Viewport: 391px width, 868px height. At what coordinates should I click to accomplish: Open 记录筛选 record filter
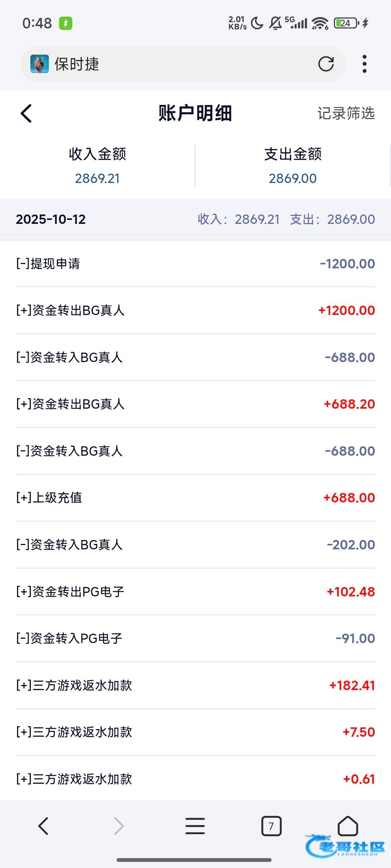(346, 114)
